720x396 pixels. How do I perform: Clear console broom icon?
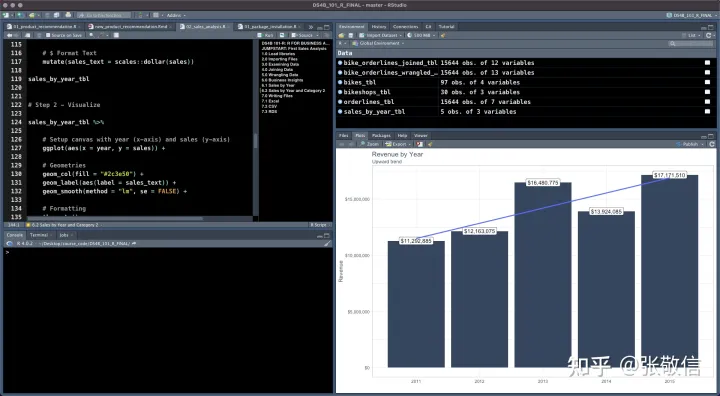(327, 243)
